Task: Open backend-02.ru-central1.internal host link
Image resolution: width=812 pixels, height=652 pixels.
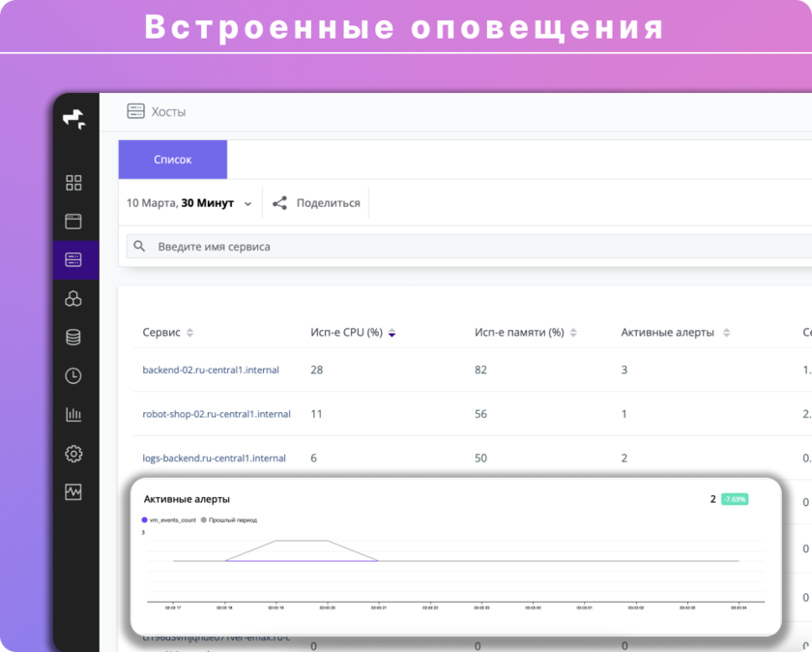Action: [216, 370]
